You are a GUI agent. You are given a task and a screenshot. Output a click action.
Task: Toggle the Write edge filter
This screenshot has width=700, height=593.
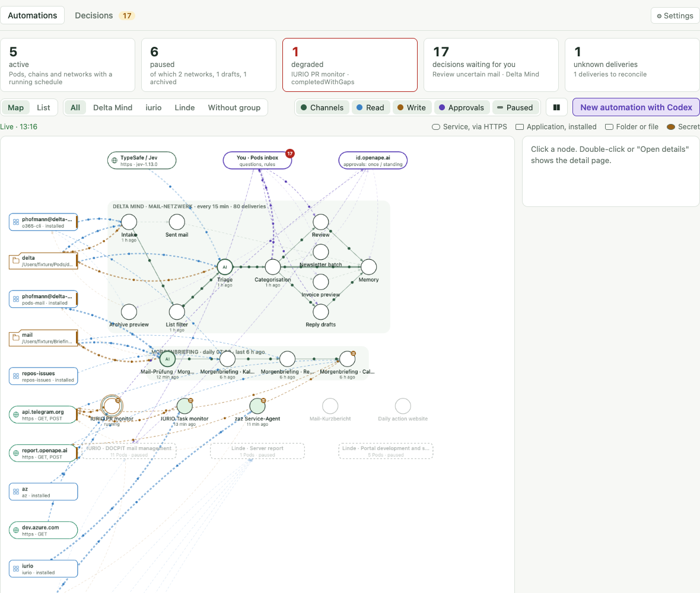(412, 107)
